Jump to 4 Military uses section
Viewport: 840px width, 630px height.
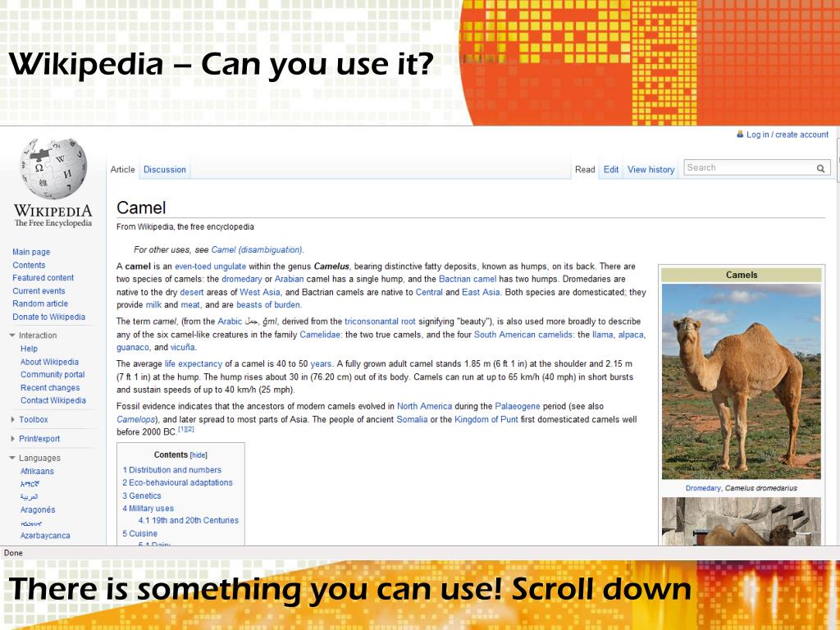[x=148, y=509]
